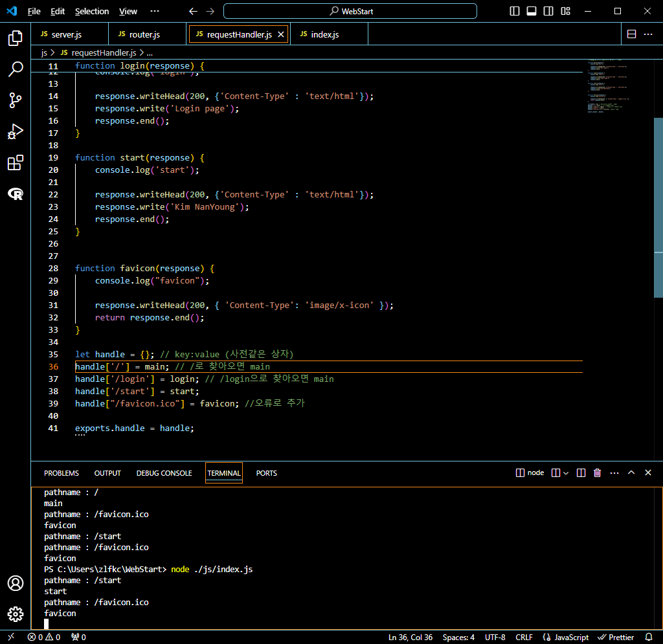Split the editor to the right

631,34
